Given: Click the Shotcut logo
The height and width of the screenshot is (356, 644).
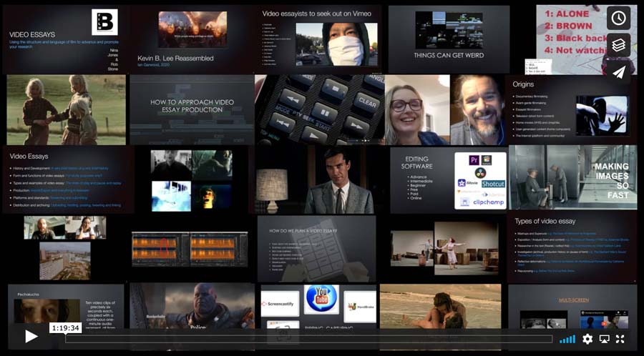Looking at the screenshot, I should click(x=493, y=184).
